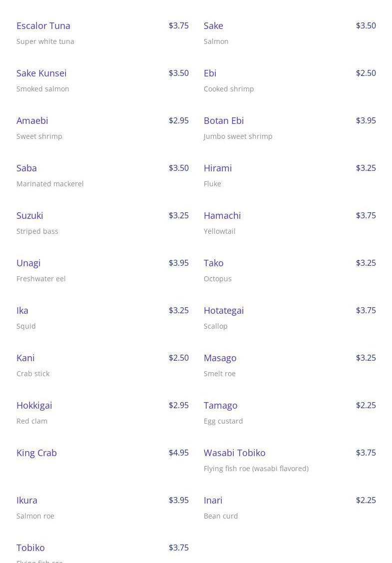Click the $2.25 price beside Inari

pos(366,500)
